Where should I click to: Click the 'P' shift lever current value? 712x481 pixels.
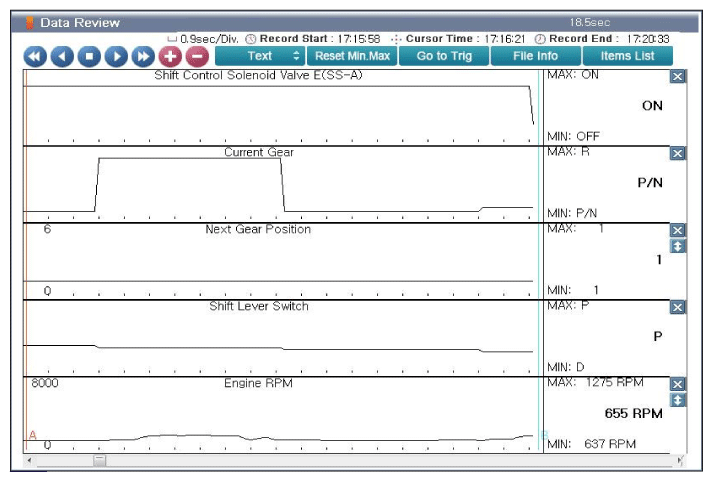point(658,337)
